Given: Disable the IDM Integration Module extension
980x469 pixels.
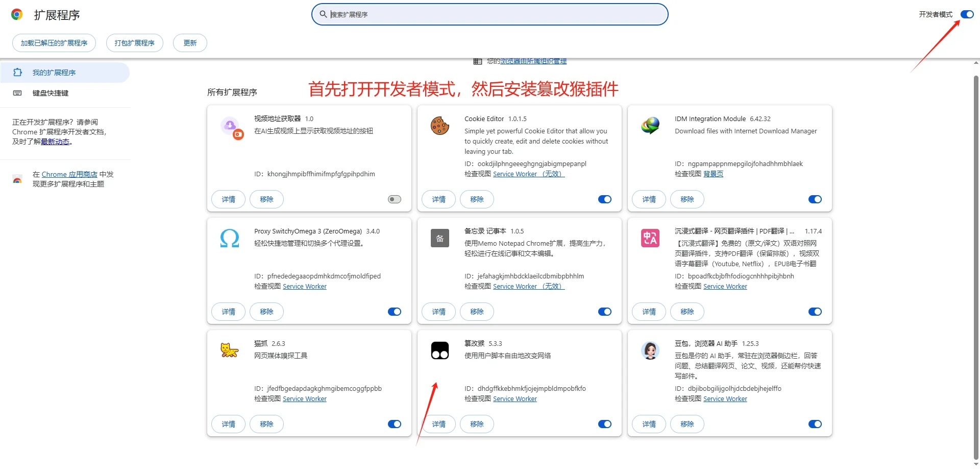Looking at the screenshot, I should coord(815,199).
